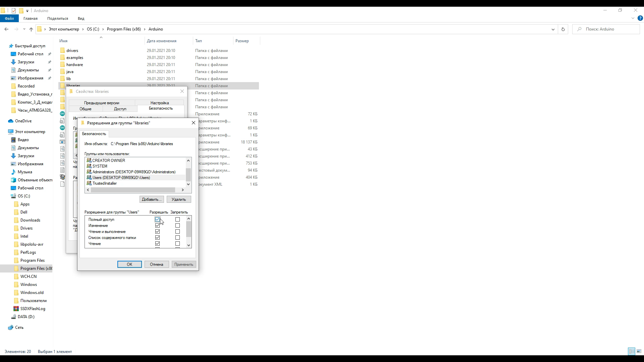Select the SSDXFlashLog archive icon
The image size is (644, 362).
click(16, 309)
